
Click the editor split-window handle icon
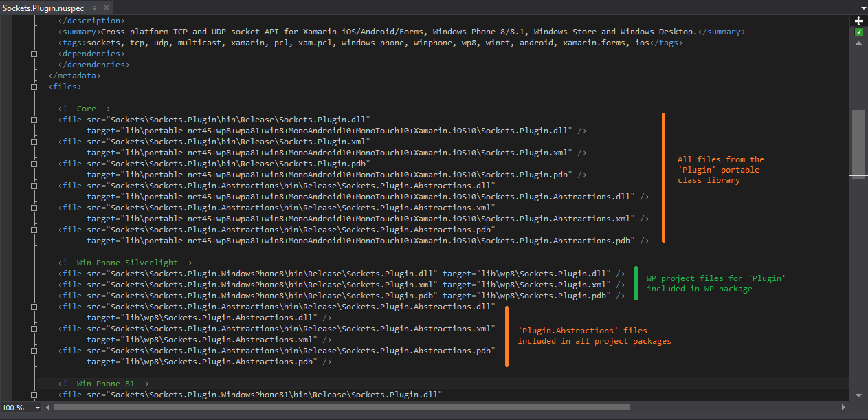858,21
